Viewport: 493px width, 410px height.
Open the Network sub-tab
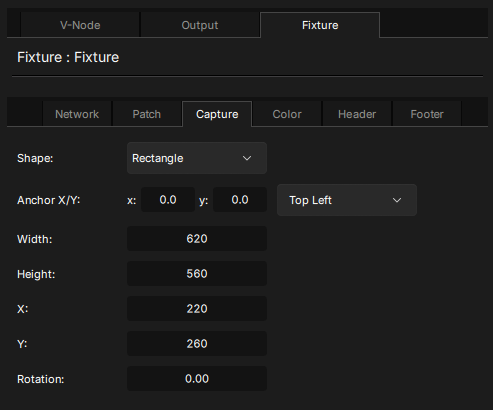(77, 114)
